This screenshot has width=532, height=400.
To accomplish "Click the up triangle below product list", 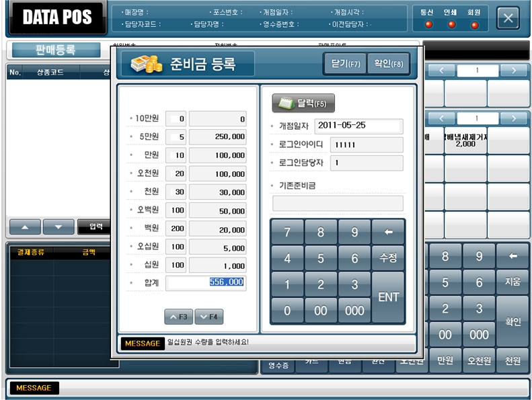I will tap(25, 227).
